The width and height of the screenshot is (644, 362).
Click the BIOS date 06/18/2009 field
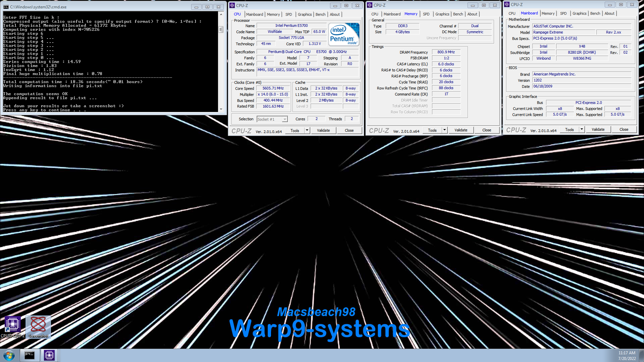pyautogui.click(x=582, y=86)
